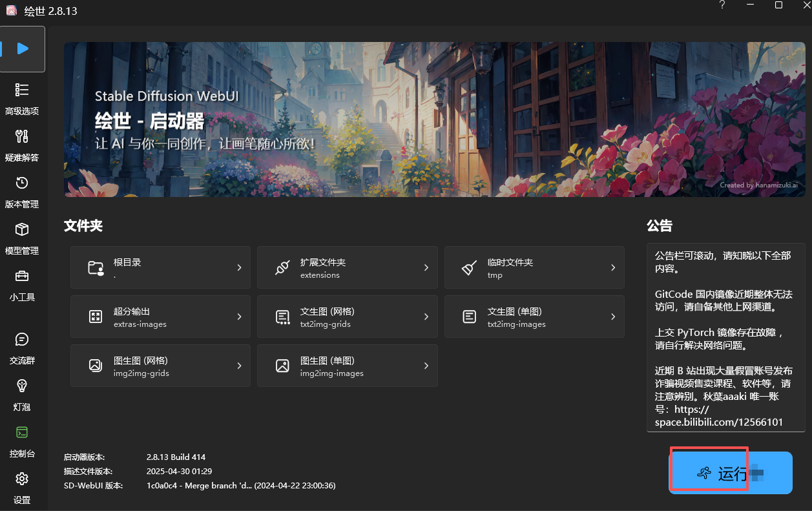Expand chevron on 扩展文件夹 extensions

click(426, 267)
